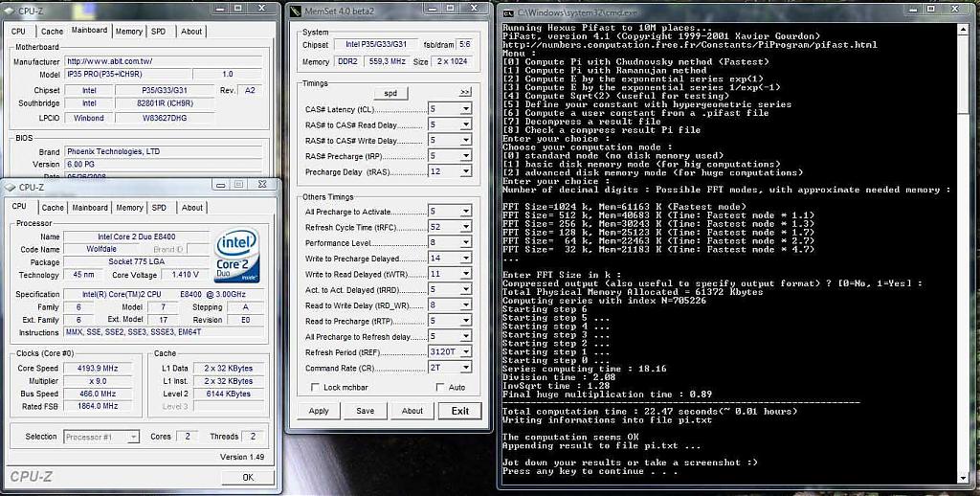Click the Intel Core 2 Duo logo

click(x=237, y=256)
